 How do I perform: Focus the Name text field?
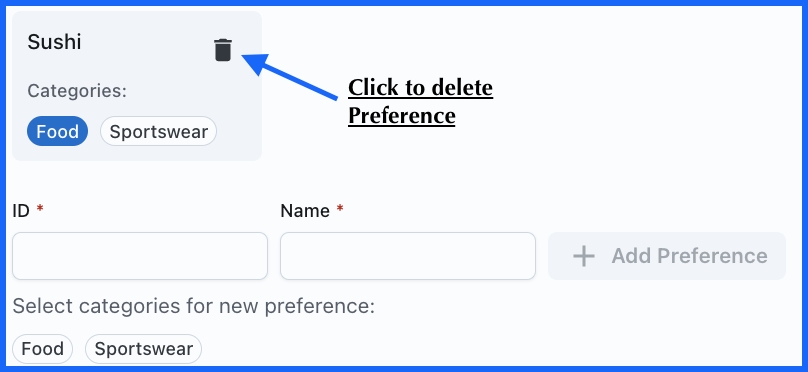tap(408, 256)
